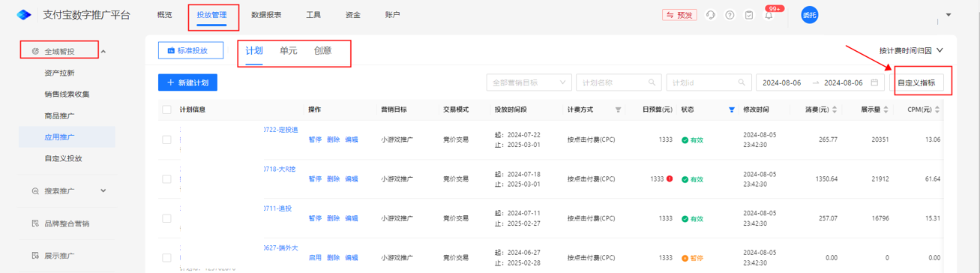Click start date 2024-08-06 in range picker
Screen dimensions: 980x273
coord(782,82)
